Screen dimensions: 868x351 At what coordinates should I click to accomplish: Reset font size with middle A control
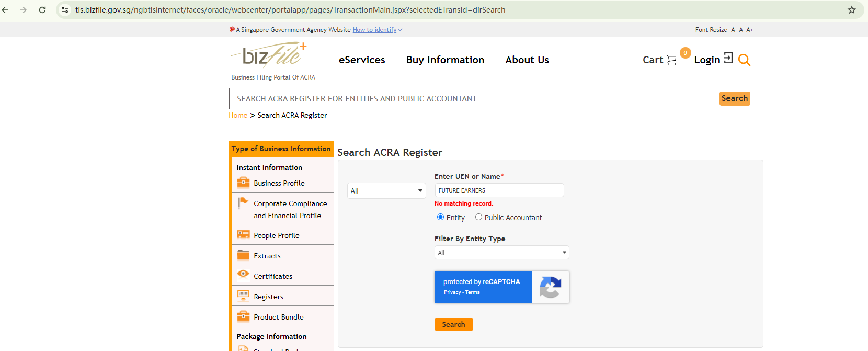click(741, 30)
